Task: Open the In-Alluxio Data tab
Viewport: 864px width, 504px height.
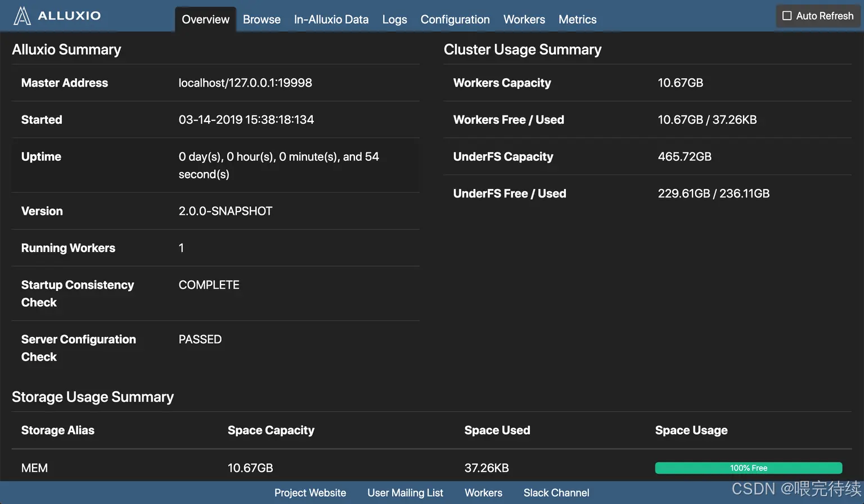Action: coord(331,19)
